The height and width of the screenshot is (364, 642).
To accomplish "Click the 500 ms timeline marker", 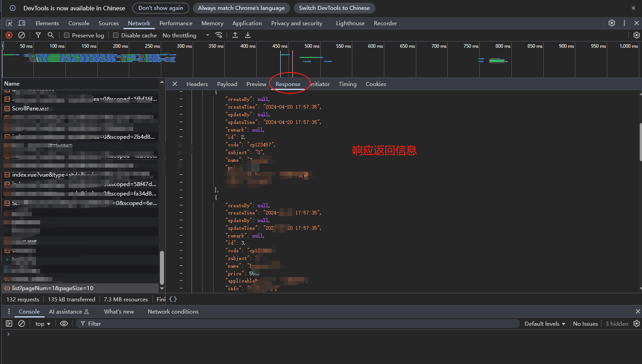I will [311, 46].
